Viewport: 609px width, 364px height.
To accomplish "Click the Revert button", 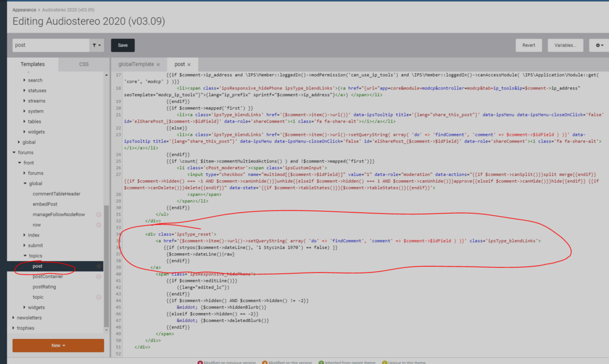I will [529, 45].
